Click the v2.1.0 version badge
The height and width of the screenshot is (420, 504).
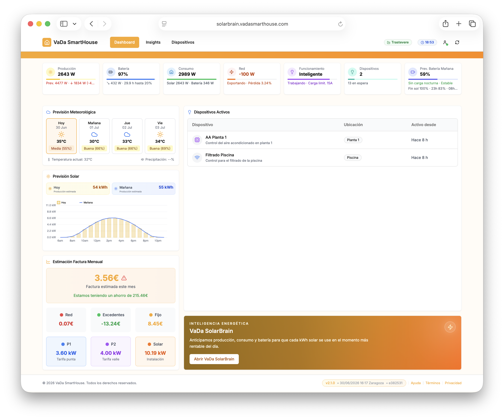coord(364,383)
